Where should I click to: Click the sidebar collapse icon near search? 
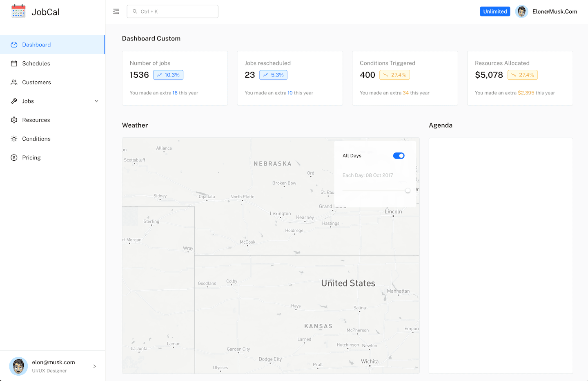[x=116, y=11]
